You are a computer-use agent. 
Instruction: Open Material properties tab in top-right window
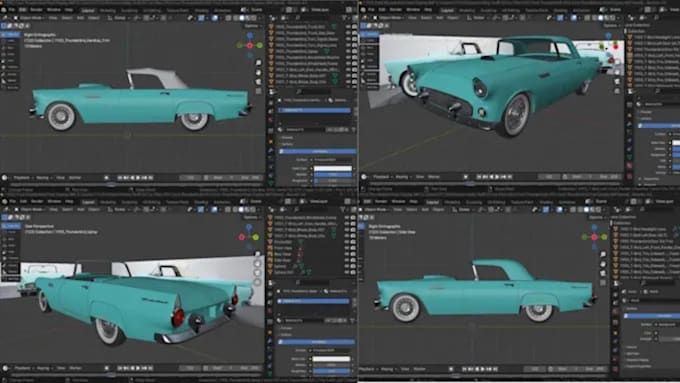click(630, 166)
